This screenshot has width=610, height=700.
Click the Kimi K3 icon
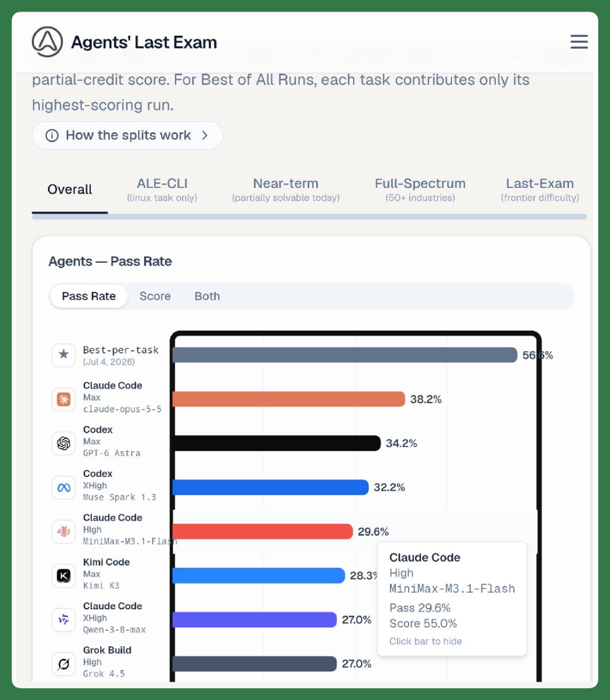[x=63, y=575]
